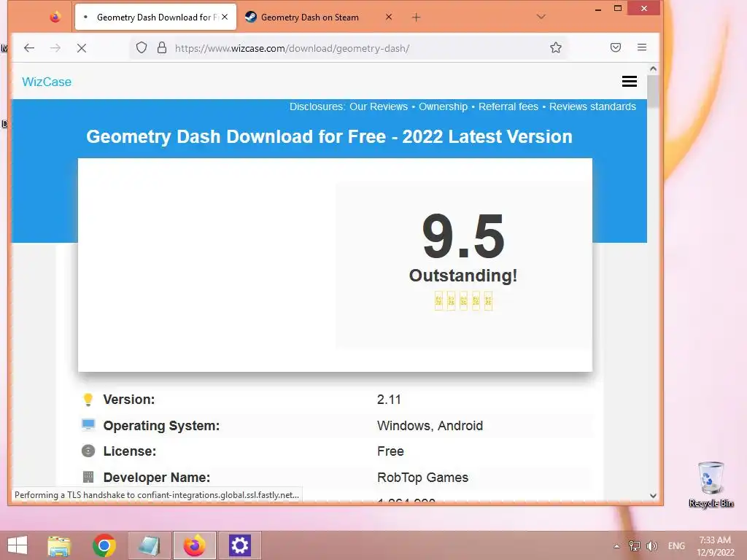Click the forward navigation arrow
Screen dimensions: 747x560
click(x=55, y=47)
